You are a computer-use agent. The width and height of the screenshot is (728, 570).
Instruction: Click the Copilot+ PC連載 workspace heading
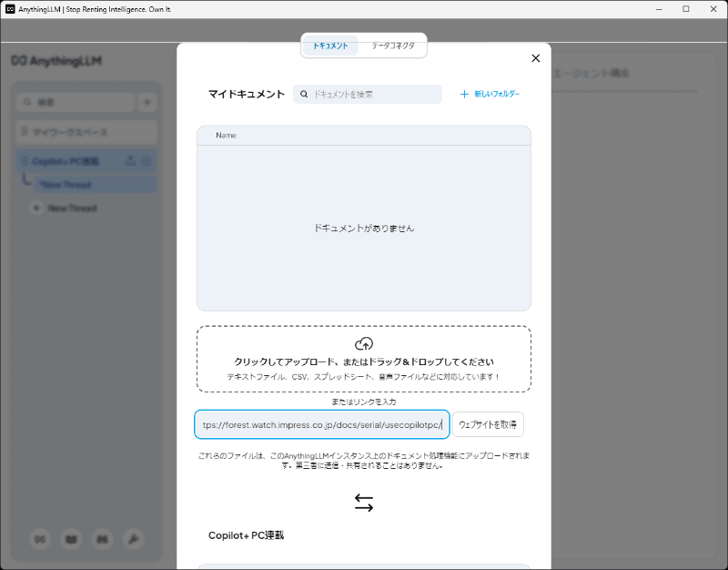click(246, 535)
